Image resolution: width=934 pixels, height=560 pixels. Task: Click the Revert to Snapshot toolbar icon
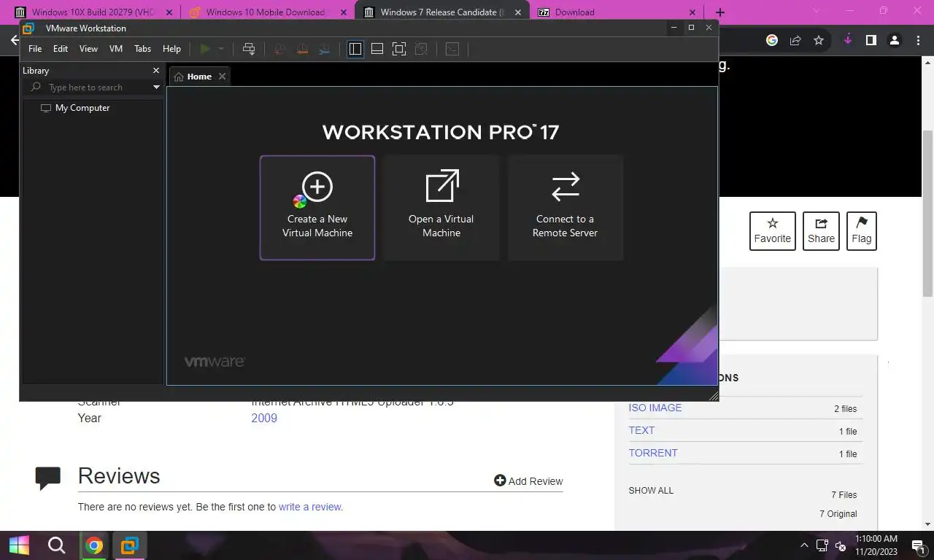tap(302, 49)
